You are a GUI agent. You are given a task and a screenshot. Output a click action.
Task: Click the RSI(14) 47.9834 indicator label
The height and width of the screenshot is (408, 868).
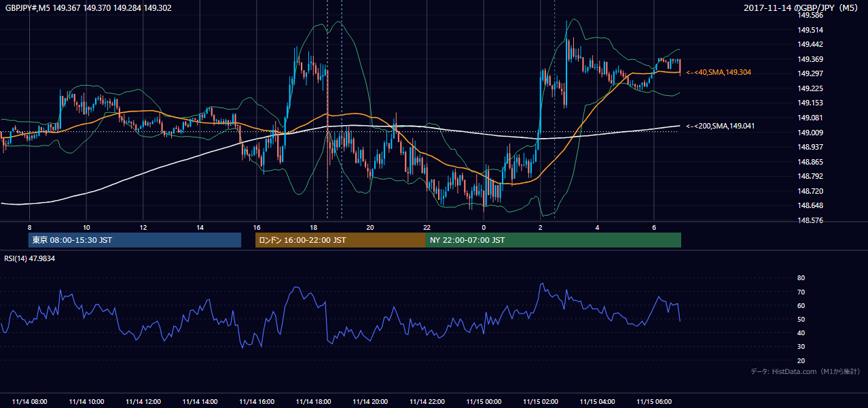click(x=29, y=258)
